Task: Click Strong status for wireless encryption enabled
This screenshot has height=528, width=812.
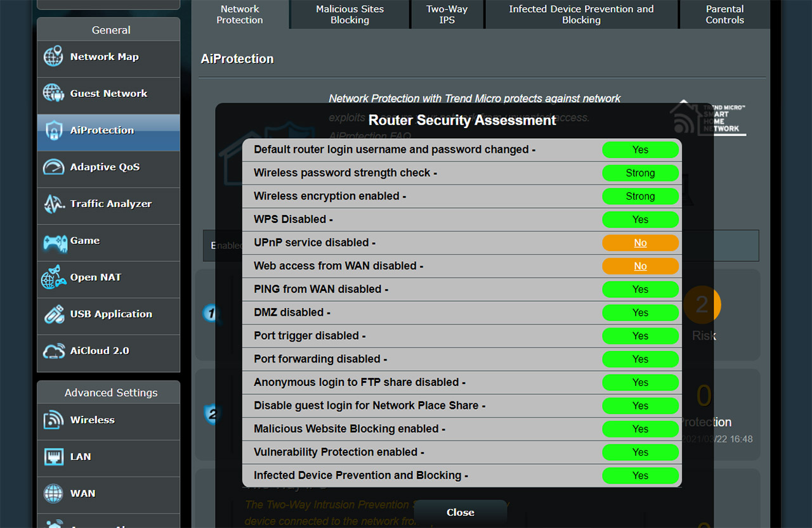Action: [641, 196]
